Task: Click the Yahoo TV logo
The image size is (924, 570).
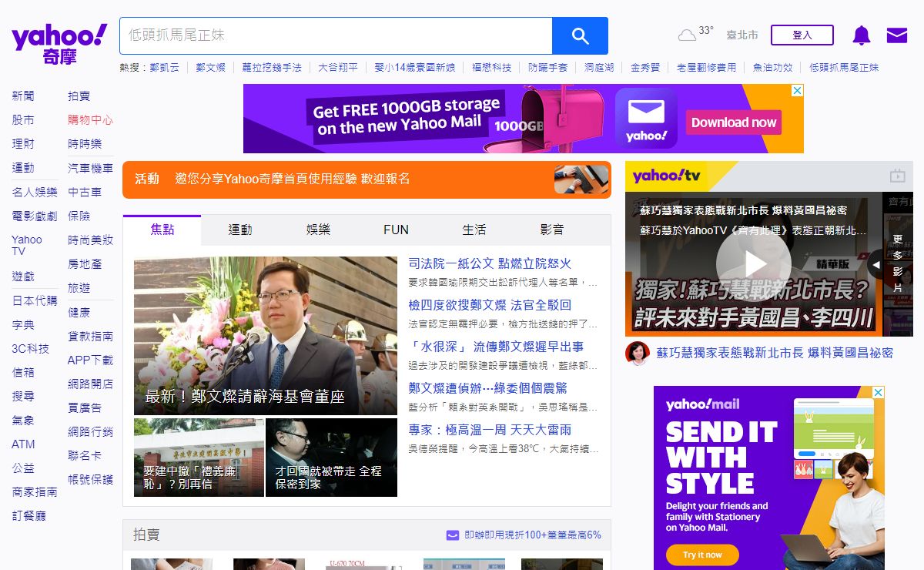Action: pyautogui.click(x=667, y=176)
